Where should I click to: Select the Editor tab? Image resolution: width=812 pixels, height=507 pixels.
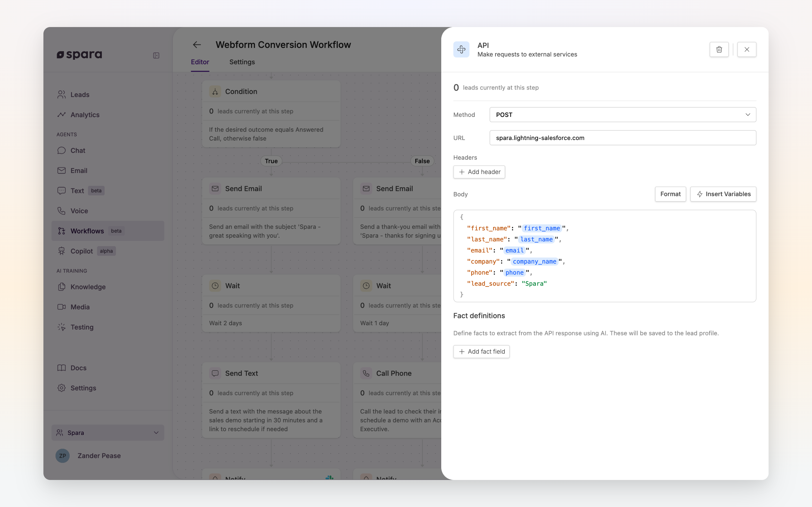coord(200,62)
